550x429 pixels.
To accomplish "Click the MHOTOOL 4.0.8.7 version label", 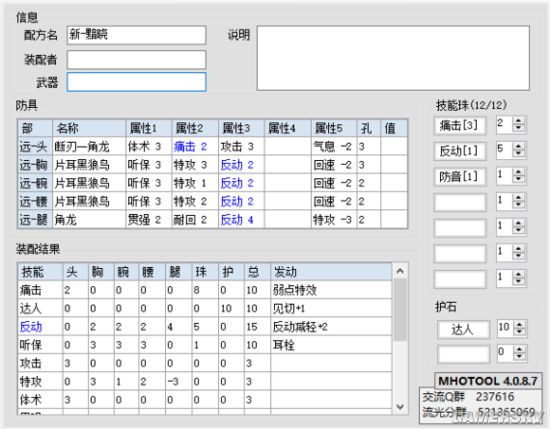I will [x=488, y=381].
